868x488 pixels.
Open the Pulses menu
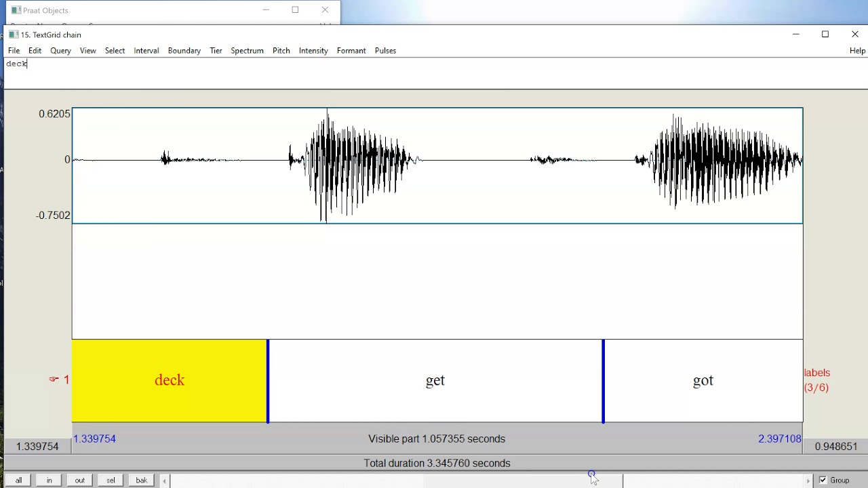385,51
